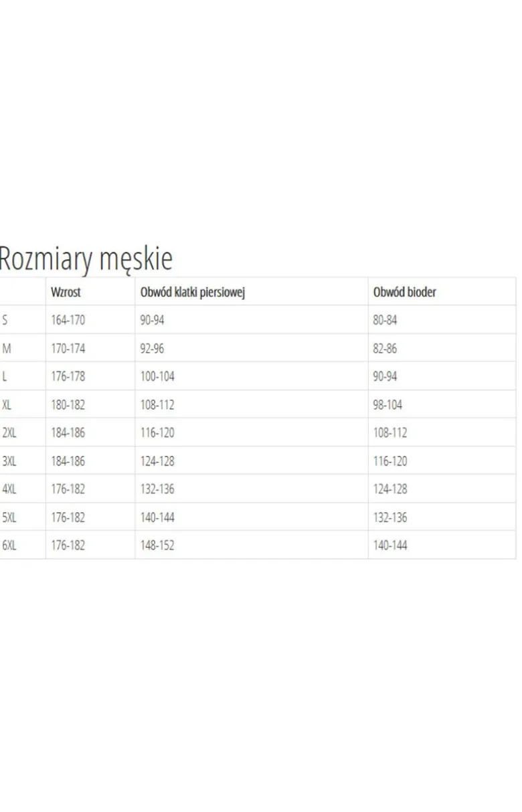This screenshot has width=522, height=812.
Task: Select the Obwód klatki piersiowej header
Action: pos(192,292)
